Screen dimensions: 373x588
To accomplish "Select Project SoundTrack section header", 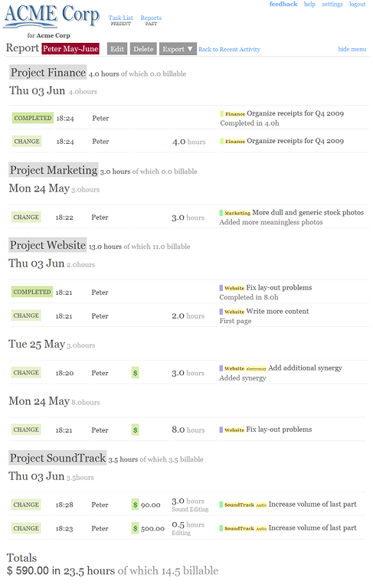I will (57, 458).
